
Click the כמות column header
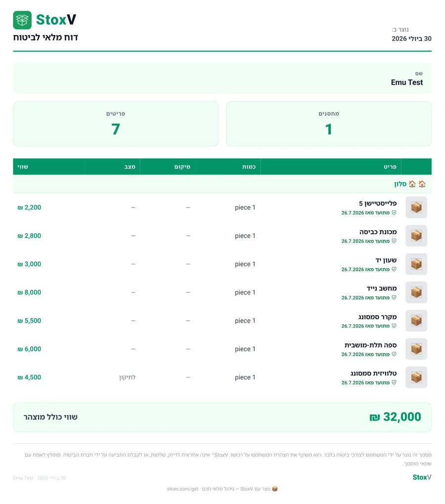249,167
